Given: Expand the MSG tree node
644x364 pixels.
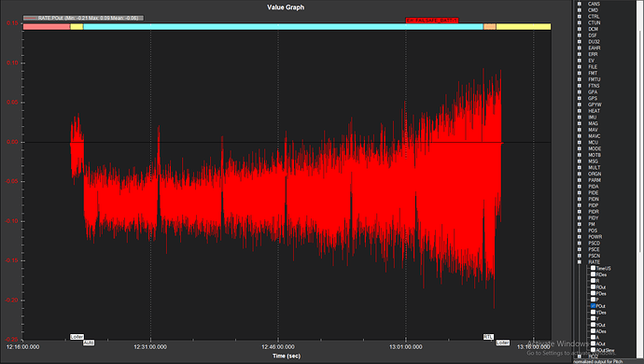Looking at the screenshot, I should (580, 161).
